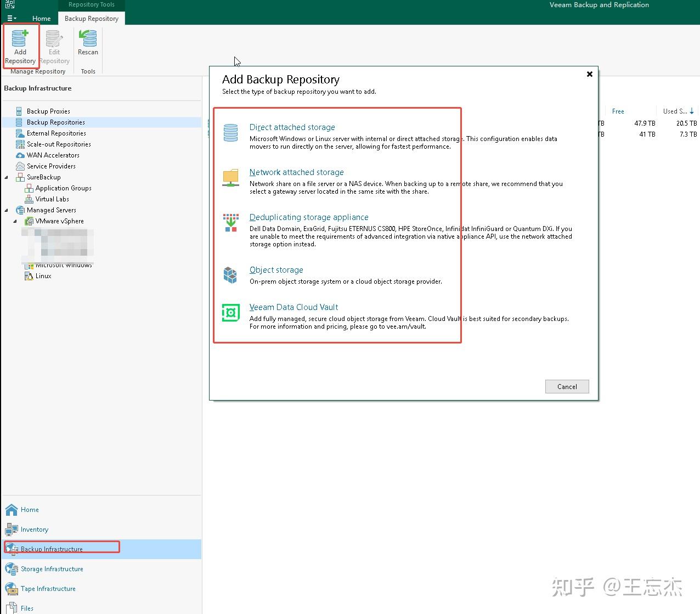Click the 47.9 TB free value
The width and height of the screenshot is (700, 614).
coord(645,123)
